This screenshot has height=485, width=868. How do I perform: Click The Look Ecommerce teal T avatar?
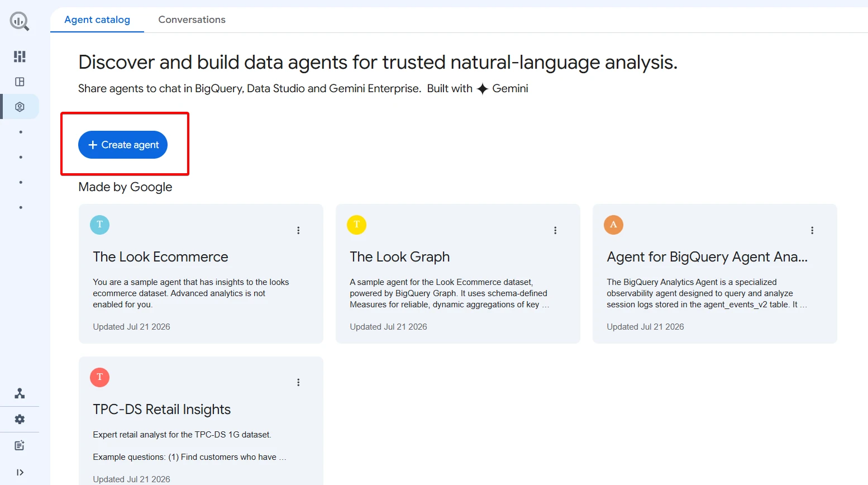[x=99, y=225]
